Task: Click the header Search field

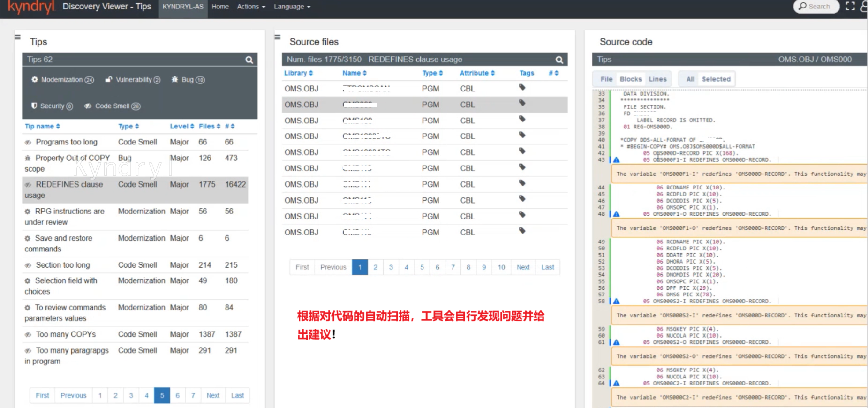Action: 815,7
